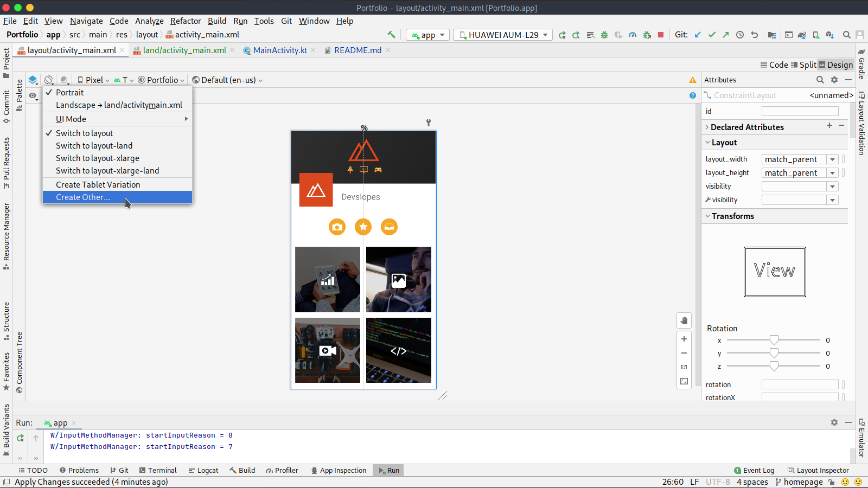Select the checked Portrait orientation option
The image size is (868, 488).
(x=118, y=93)
